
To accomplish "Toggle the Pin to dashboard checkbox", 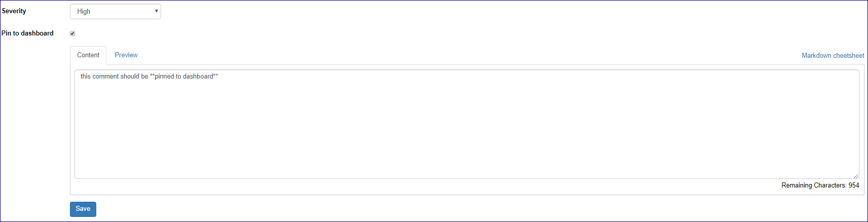I will pyautogui.click(x=72, y=33).
